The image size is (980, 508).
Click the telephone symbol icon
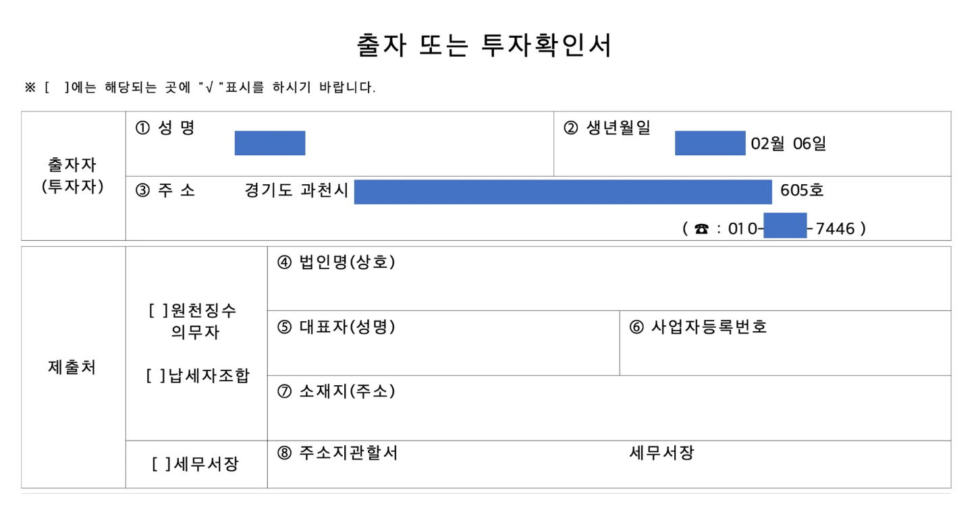click(x=702, y=229)
